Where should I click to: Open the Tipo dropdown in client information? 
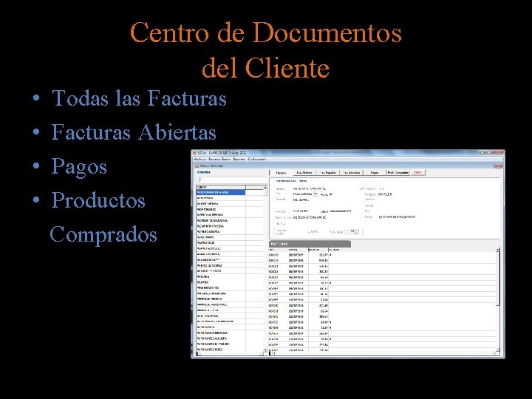(316, 194)
